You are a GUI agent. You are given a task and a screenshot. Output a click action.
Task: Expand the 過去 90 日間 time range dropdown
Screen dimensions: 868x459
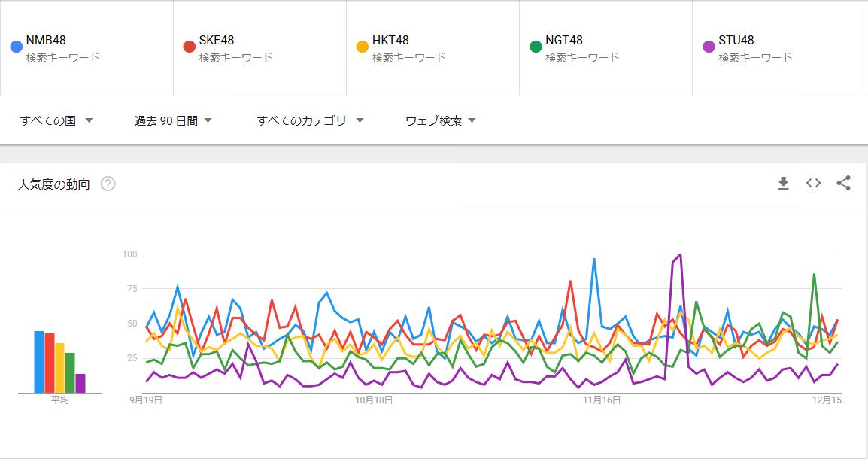pyautogui.click(x=173, y=120)
